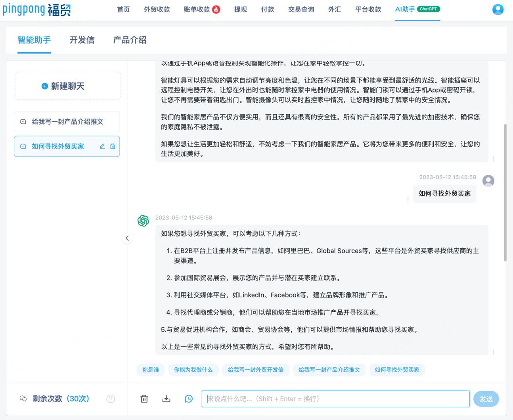Click the pingpong 福贸 logo
The height and width of the screenshot is (420, 513).
[37, 9]
